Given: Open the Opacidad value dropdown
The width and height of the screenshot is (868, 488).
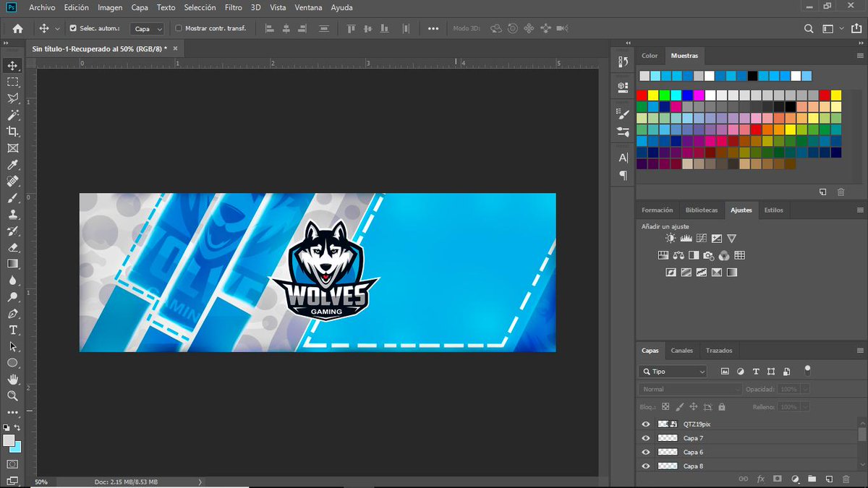Looking at the screenshot, I should click(804, 389).
